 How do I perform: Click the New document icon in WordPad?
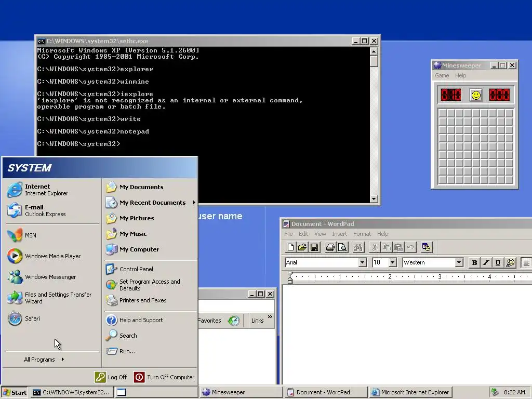coord(290,247)
